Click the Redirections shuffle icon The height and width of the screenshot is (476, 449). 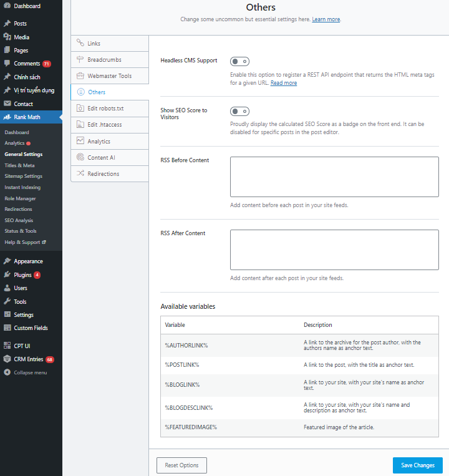tap(80, 173)
